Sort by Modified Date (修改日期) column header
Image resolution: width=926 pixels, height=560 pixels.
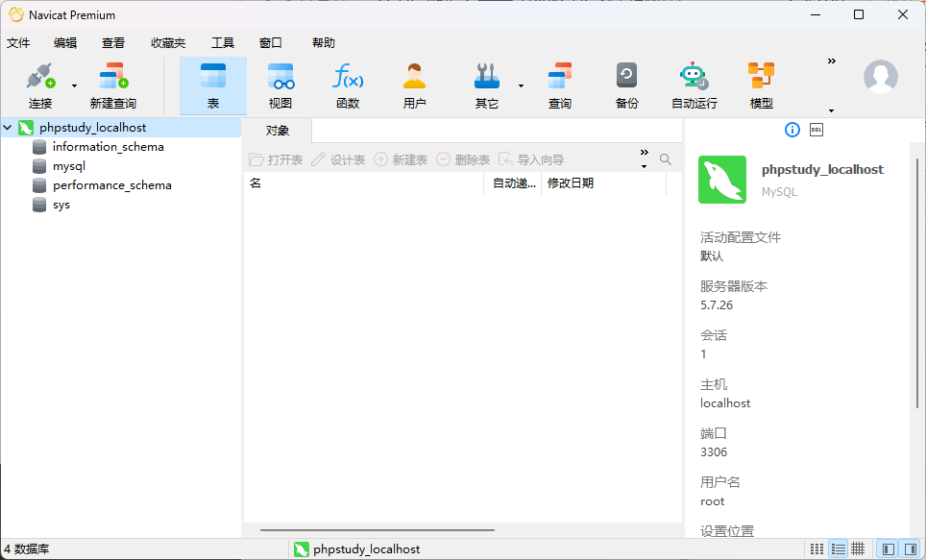(x=603, y=183)
